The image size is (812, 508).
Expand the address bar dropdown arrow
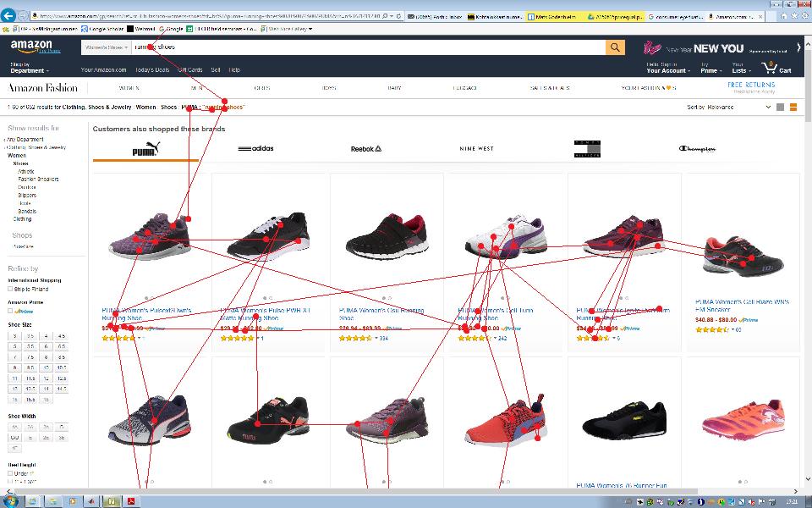click(x=392, y=16)
